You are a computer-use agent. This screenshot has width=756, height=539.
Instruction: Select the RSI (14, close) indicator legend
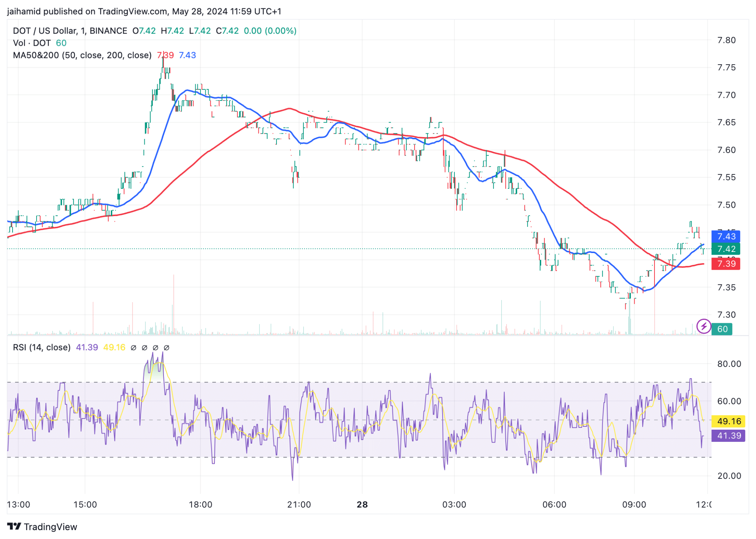coord(42,347)
